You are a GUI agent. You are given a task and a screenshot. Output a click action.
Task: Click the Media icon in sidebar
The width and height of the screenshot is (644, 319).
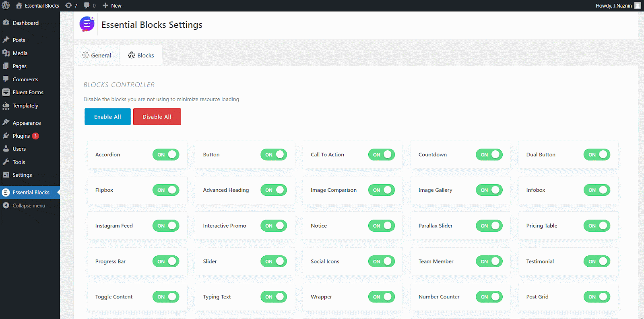(x=6, y=53)
